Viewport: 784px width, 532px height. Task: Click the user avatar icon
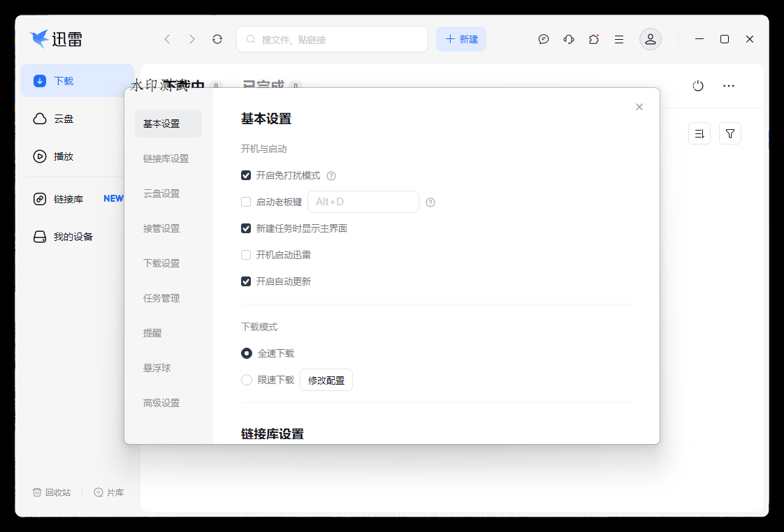click(x=651, y=39)
